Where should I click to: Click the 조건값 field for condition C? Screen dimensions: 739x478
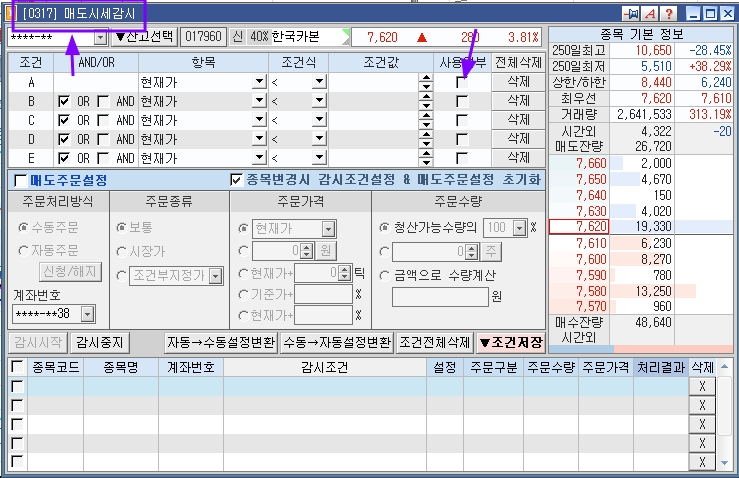[374, 120]
